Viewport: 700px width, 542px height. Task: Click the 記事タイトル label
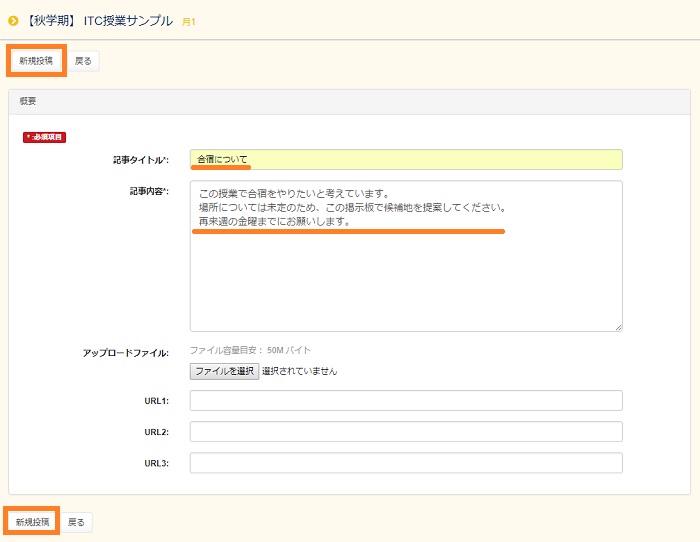(x=140, y=160)
